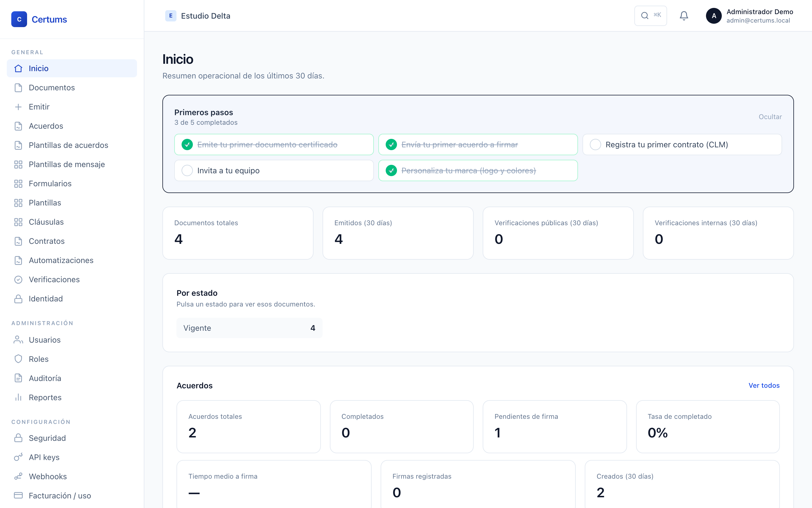Click the Seguridad lock icon
The image size is (812, 508).
tap(18, 438)
